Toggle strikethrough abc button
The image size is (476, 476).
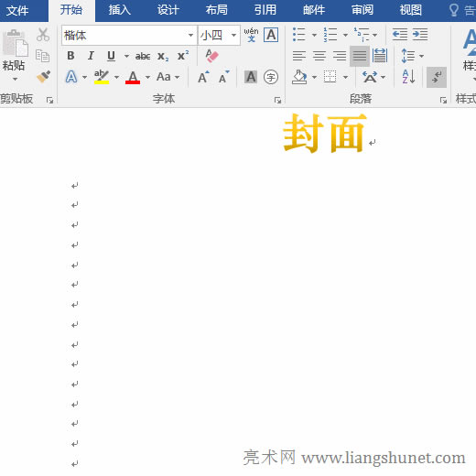point(143,56)
